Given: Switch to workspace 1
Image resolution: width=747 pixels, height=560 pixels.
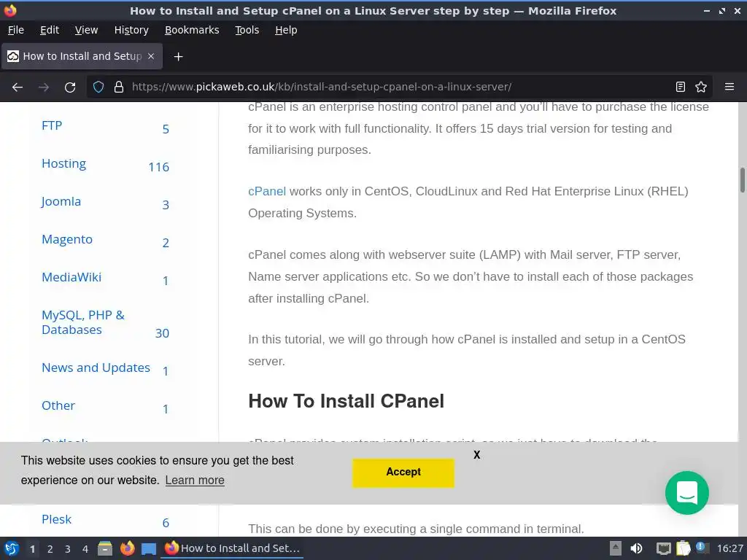Looking at the screenshot, I should coord(32,549).
